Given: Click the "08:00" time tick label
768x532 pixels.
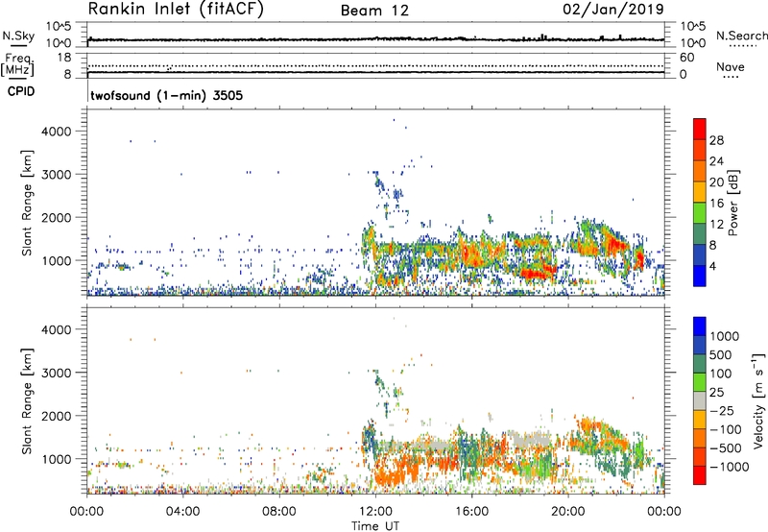Looking at the screenshot, I should click(279, 512).
